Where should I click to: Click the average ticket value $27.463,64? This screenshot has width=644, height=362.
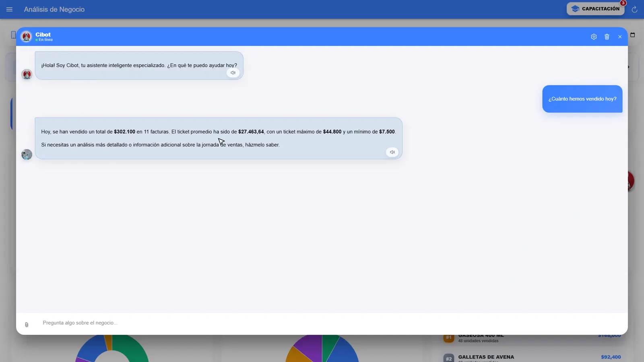click(x=251, y=132)
